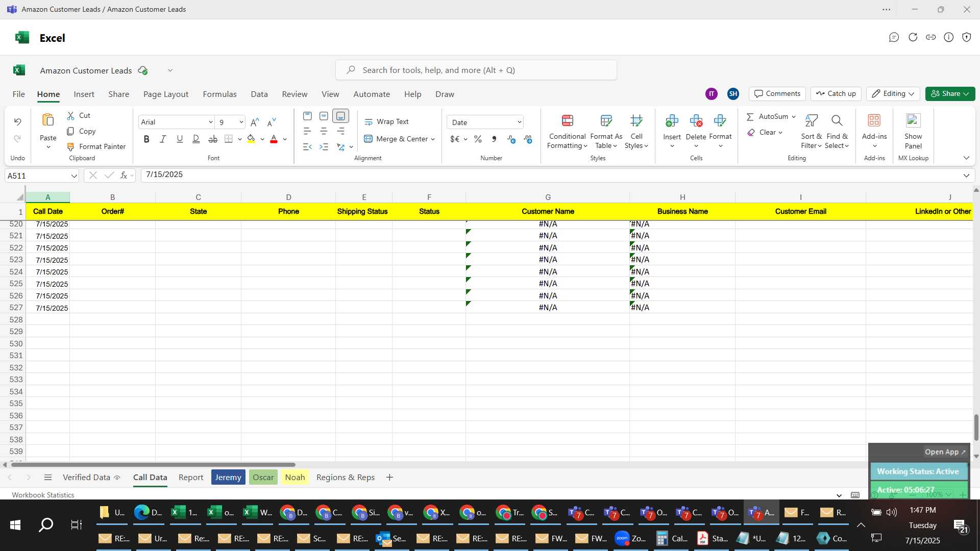Image resolution: width=980 pixels, height=551 pixels.
Task: Add a new sheet with plus button
Action: [x=389, y=477]
